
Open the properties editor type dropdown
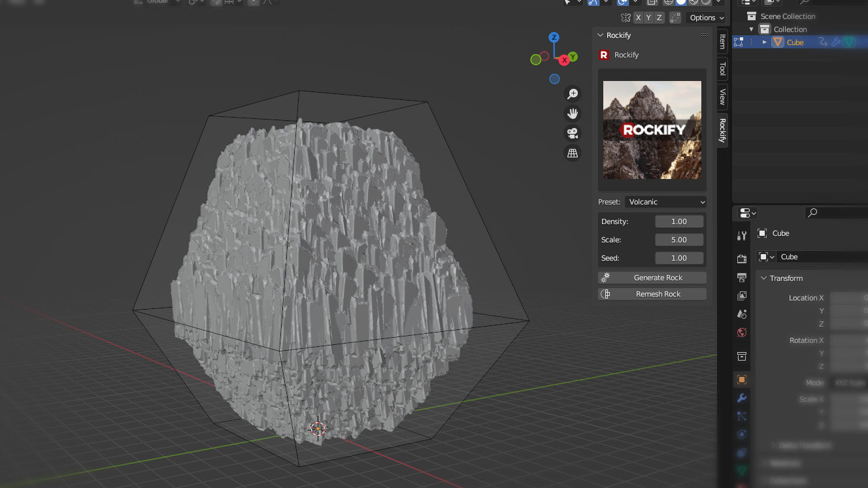(748, 213)
